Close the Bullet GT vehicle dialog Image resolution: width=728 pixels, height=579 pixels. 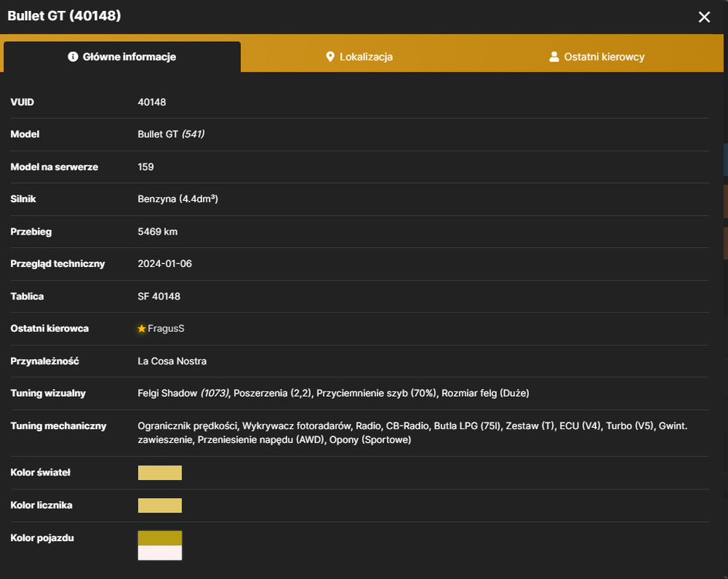point(704,17)
